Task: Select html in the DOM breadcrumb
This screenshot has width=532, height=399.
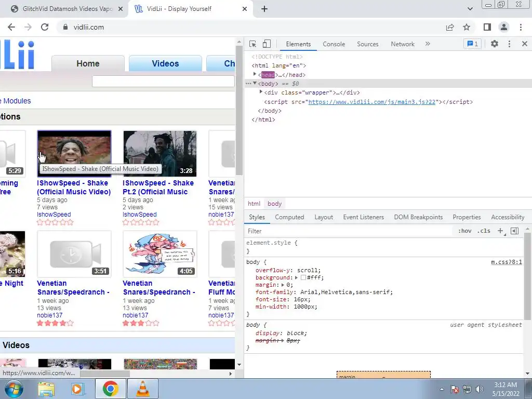Action: click(254, 204)
